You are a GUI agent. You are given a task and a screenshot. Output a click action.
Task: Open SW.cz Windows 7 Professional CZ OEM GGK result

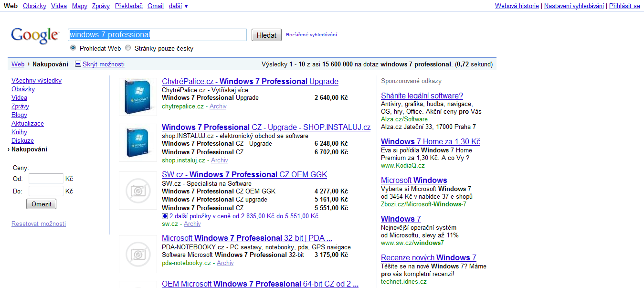pyautogui.click(x=244, y=175)
